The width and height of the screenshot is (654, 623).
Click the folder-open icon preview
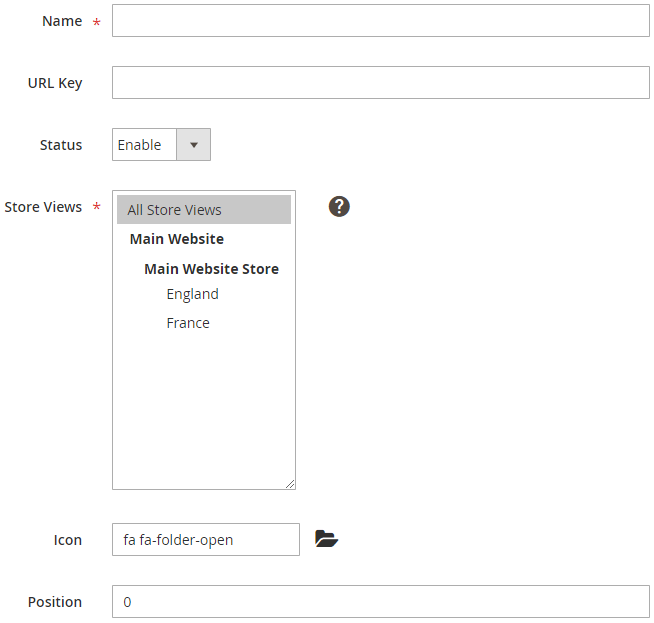coord(326,539)
